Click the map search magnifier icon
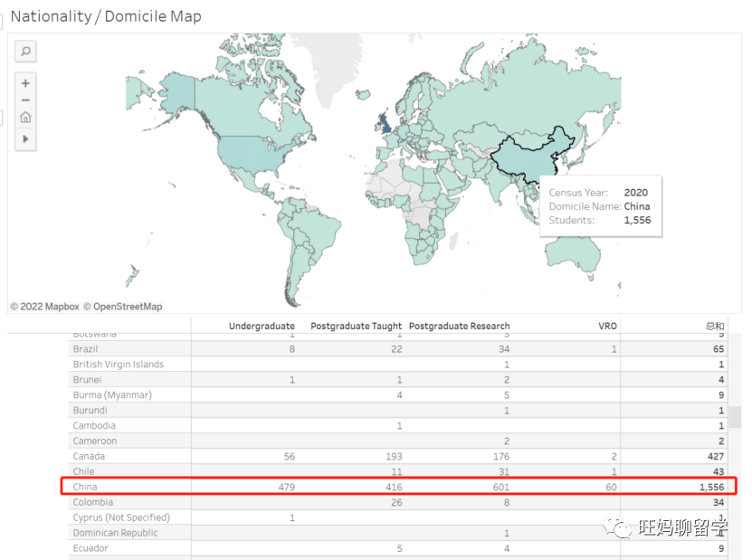Image resolution: width=752 pixels, height=560 pixels. click(x=25, y=52)
